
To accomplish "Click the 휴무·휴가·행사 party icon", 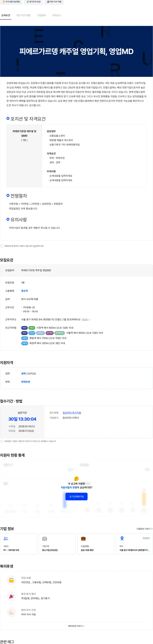I will click(11, 596).
